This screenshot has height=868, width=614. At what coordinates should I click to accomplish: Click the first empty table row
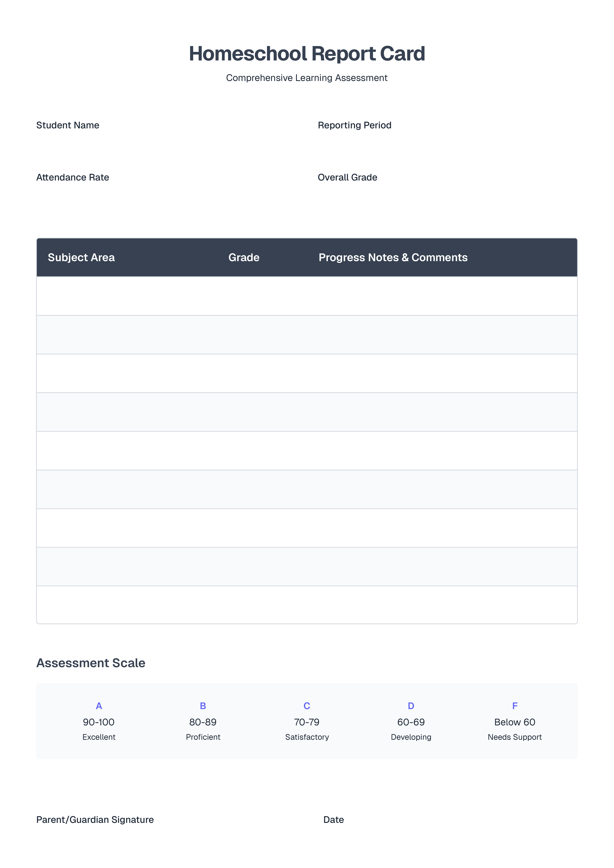[x=307, y=296]
